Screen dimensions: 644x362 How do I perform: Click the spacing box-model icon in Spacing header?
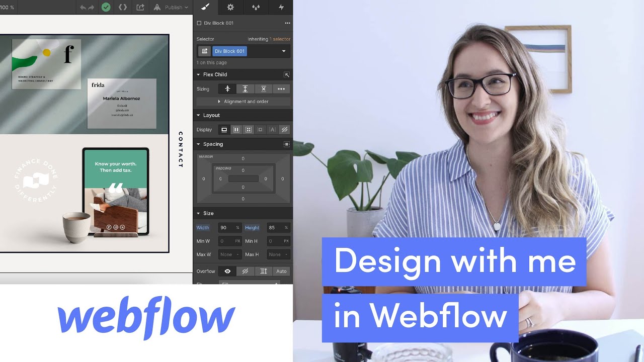click(287, 144)
